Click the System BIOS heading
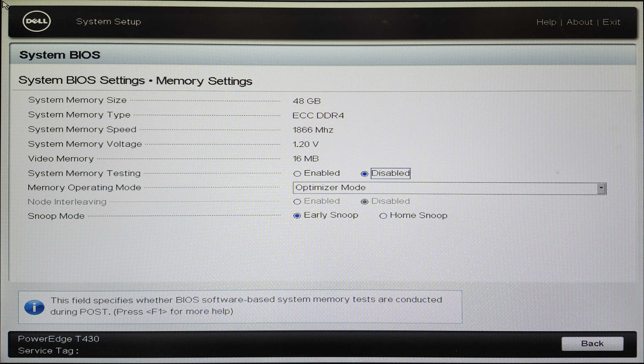 point(60,55)
